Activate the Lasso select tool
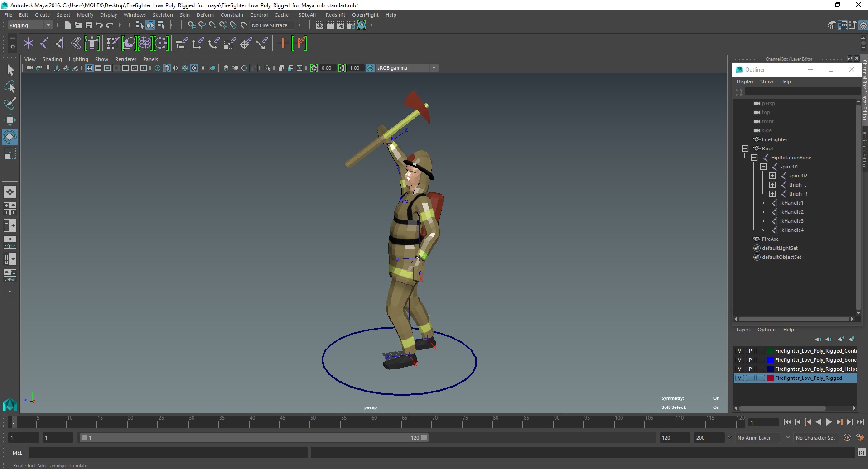The height and width of the screenshot is (469, 868). (x=10, y=86)
